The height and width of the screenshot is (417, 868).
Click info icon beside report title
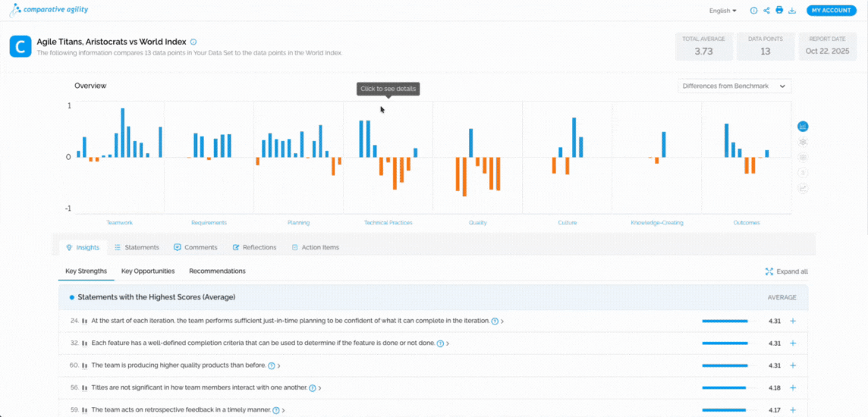193,42
